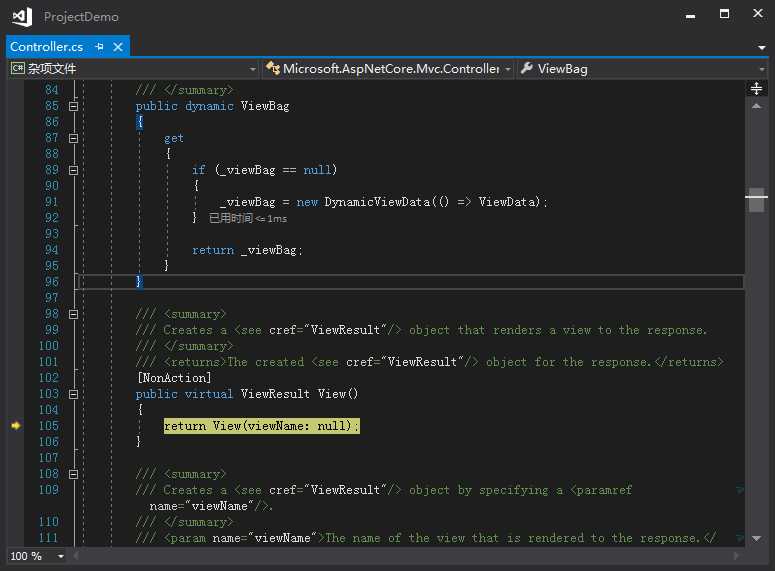Pin the Controller.cs tab
Viewport: 775px width, 571px height.
(99, 46)
